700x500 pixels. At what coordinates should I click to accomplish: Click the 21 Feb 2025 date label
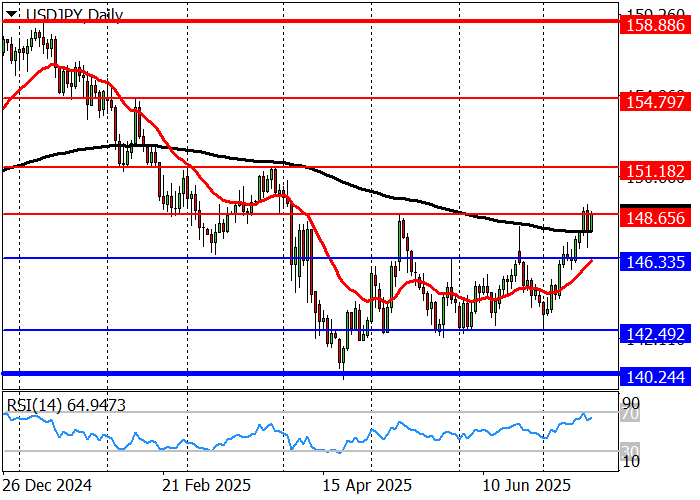click(206, 485)
